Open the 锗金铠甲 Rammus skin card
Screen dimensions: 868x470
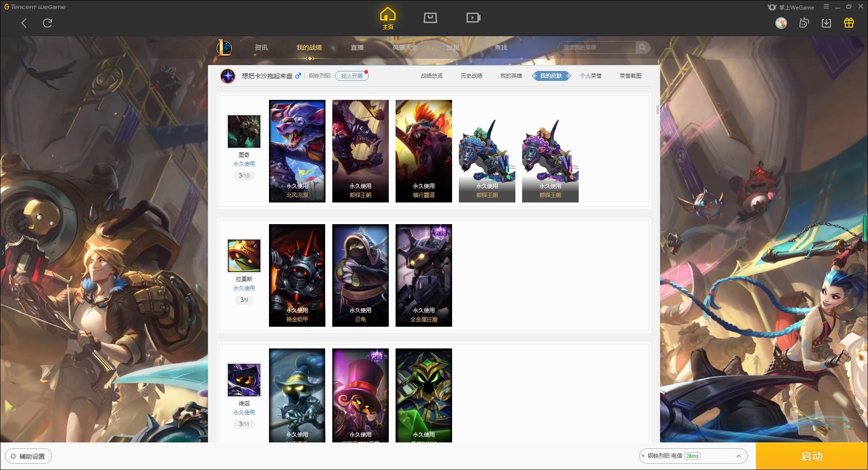297,275
